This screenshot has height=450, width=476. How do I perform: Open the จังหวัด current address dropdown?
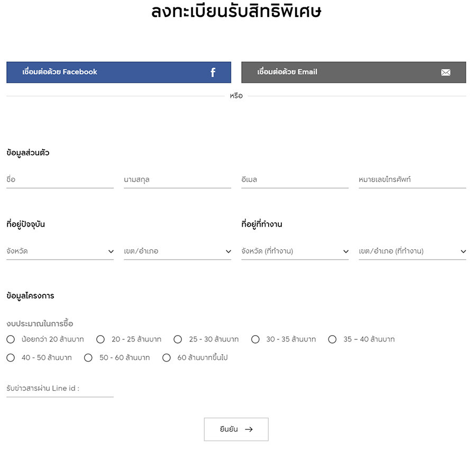pos(60,251)
